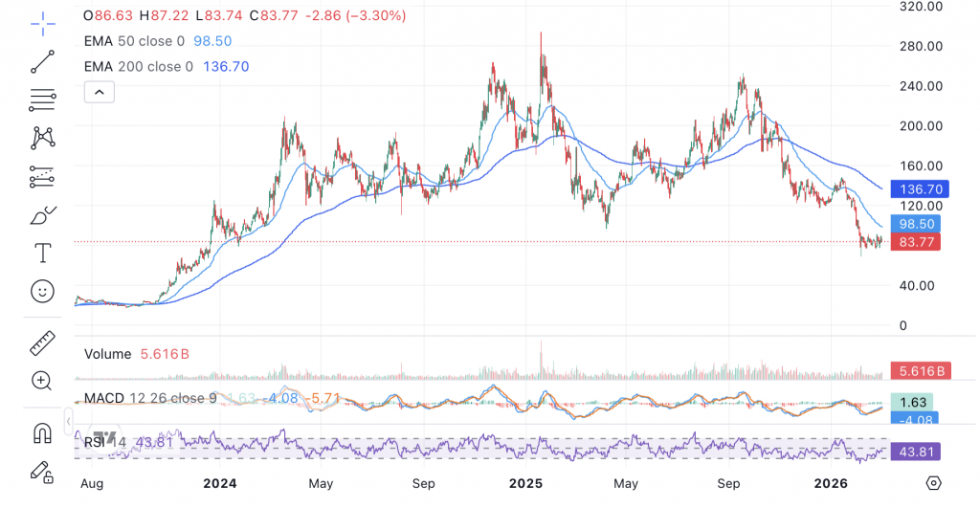Open the emoji icons picker

pyautogui.click(x=42, y=291)
